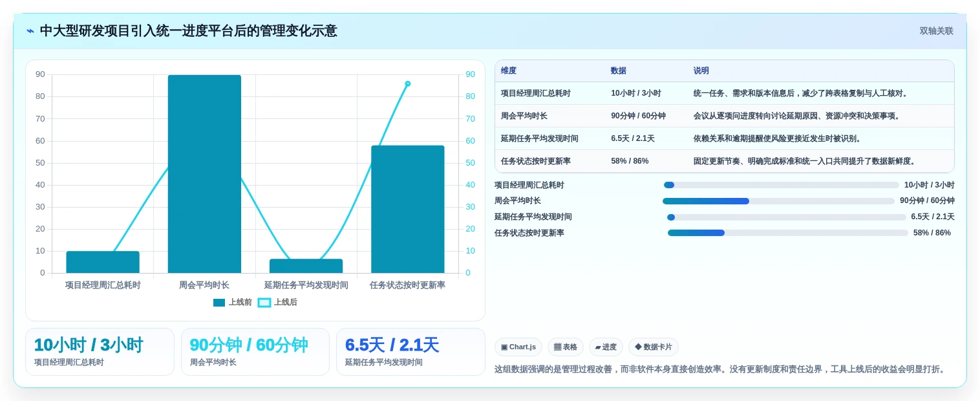980x401 pixels.
Task: Click the 延期任务平均发现时间 x-axis label
Action: coord(306,285)
